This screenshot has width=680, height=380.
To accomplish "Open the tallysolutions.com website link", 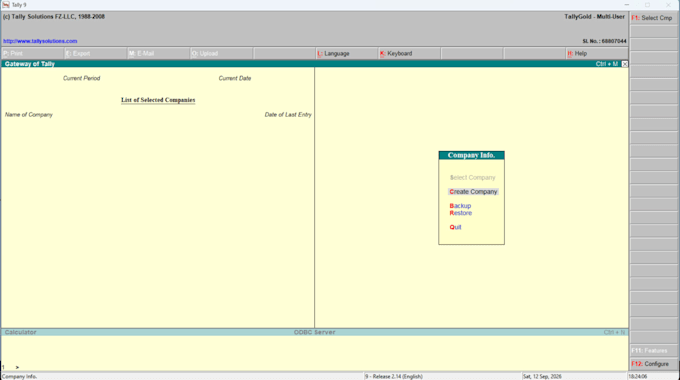I will (40, 41).
